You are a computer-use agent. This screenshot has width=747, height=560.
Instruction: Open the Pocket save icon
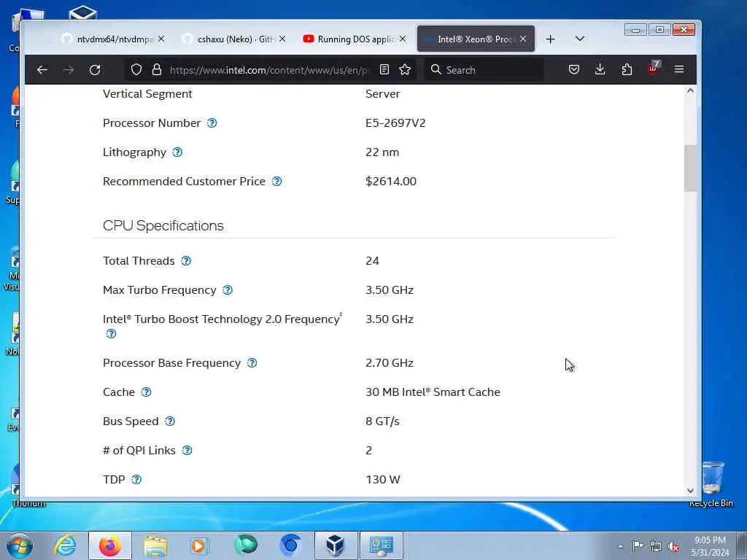(574, 69)
